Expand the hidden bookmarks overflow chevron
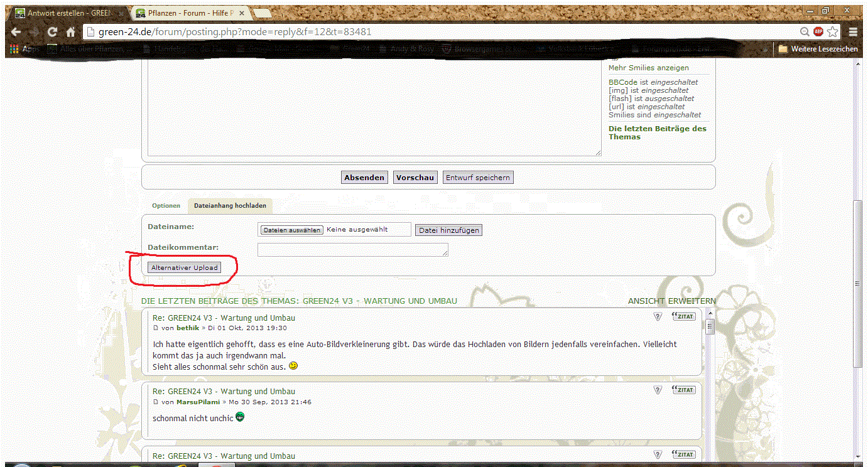The image size is (868, 467). click(x=765, y=49)
